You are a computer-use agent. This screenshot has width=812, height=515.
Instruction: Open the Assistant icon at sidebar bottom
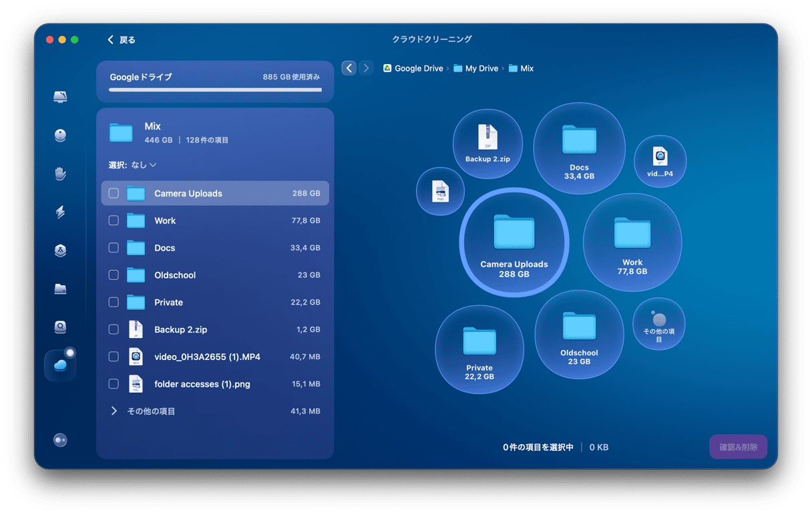point(60,440)
